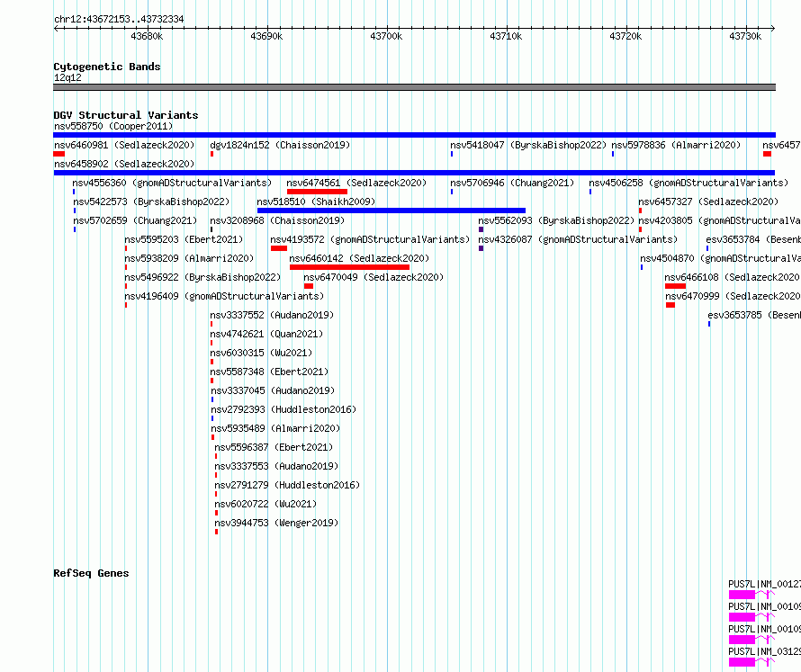This screenshot has height=672, width=801.
Task: Click nsv5562093 (ByrskaBishop2022) label
Action: (556, 220)
